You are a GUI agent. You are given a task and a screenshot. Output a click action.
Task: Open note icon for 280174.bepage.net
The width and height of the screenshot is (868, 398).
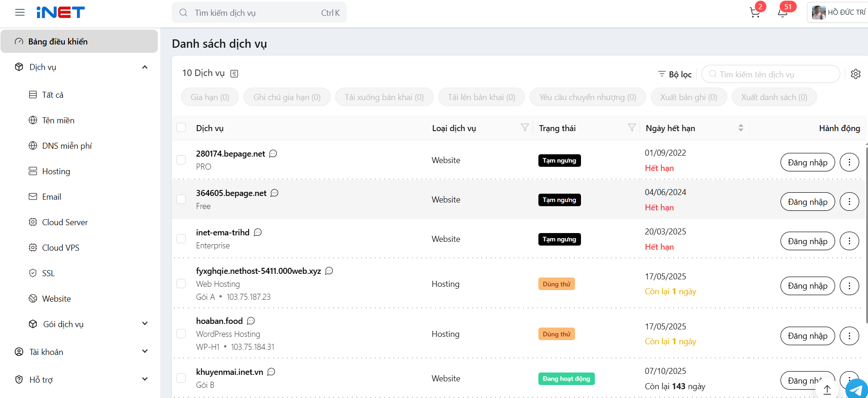click(273, 153)
